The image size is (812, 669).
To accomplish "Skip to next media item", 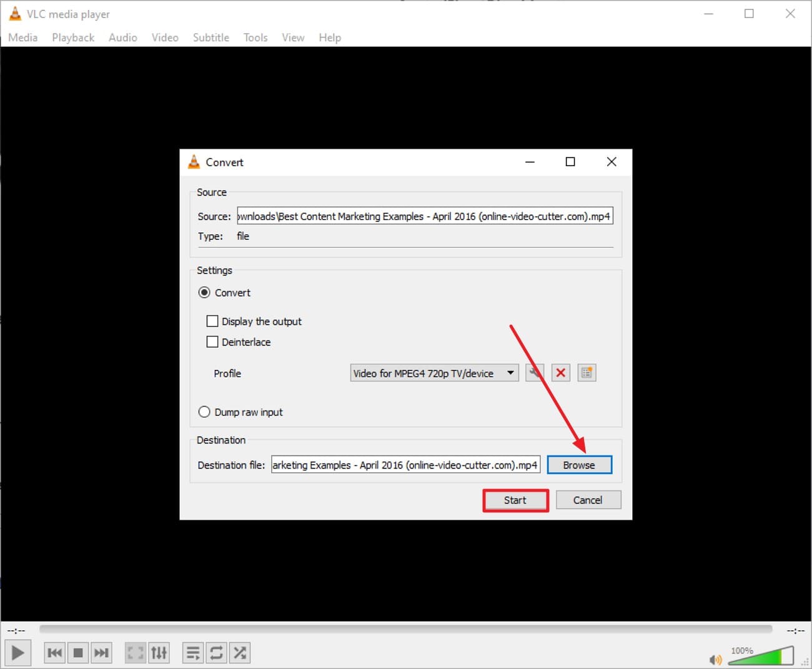I will tap(101, 652).
